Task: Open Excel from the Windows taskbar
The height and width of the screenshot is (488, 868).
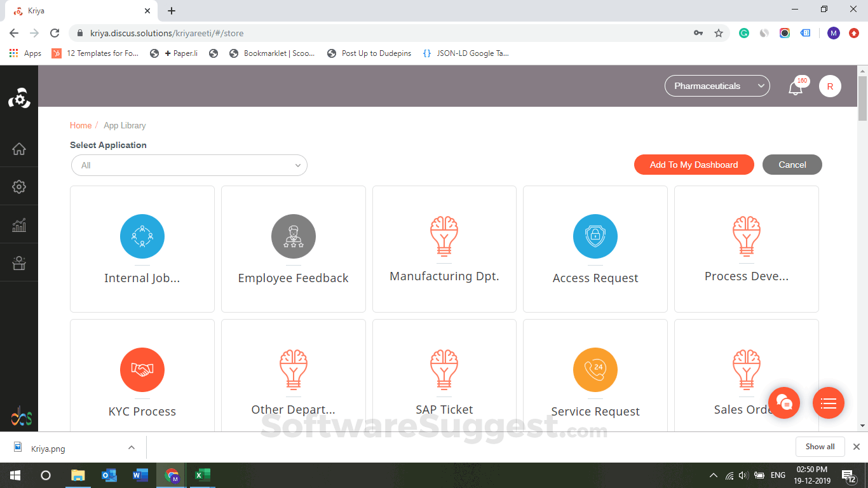Action: pos(202,475)
